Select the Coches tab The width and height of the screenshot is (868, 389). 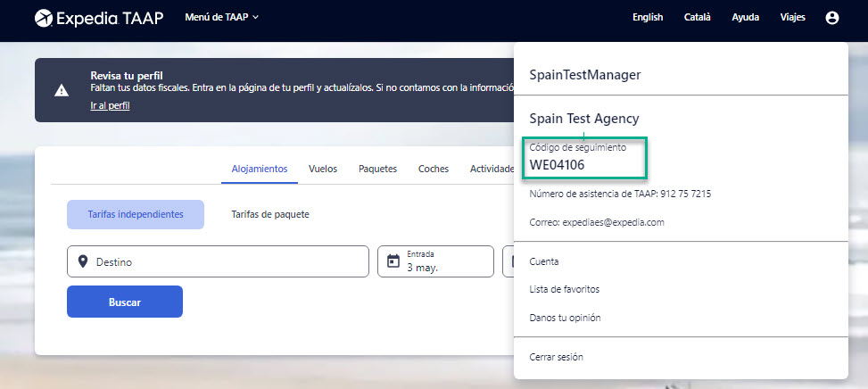434,169
